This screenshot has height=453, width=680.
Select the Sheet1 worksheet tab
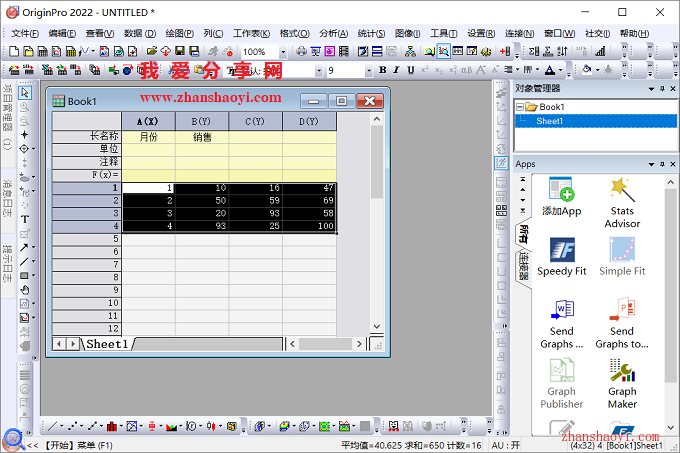coord(107,344)
